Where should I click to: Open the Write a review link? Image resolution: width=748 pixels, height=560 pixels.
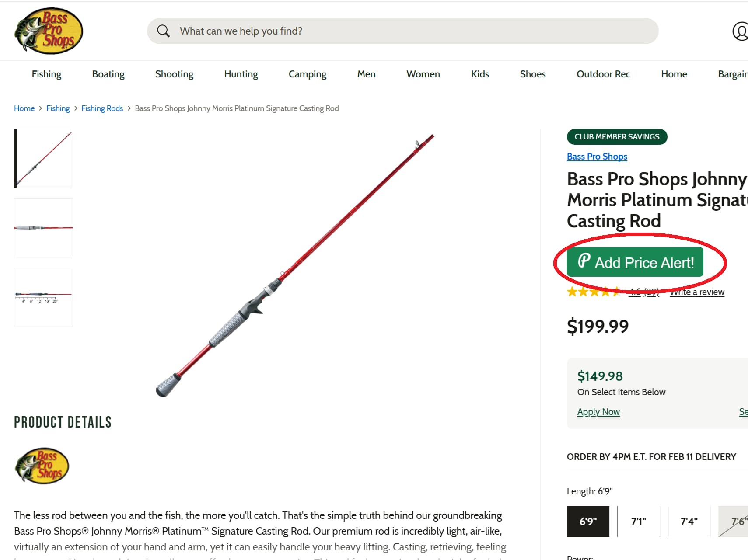(x=697, y=292)
